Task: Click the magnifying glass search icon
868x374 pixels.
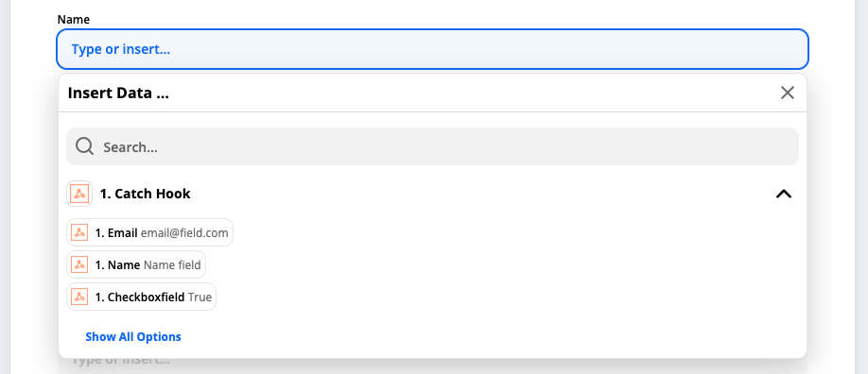Action: [85, 146]
